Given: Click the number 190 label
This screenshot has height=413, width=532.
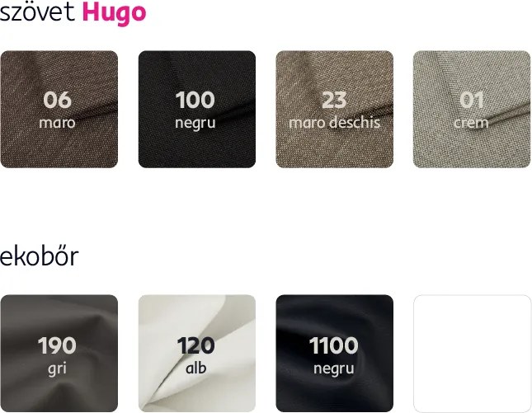Looking at the screenshot, I should (57, 345).
